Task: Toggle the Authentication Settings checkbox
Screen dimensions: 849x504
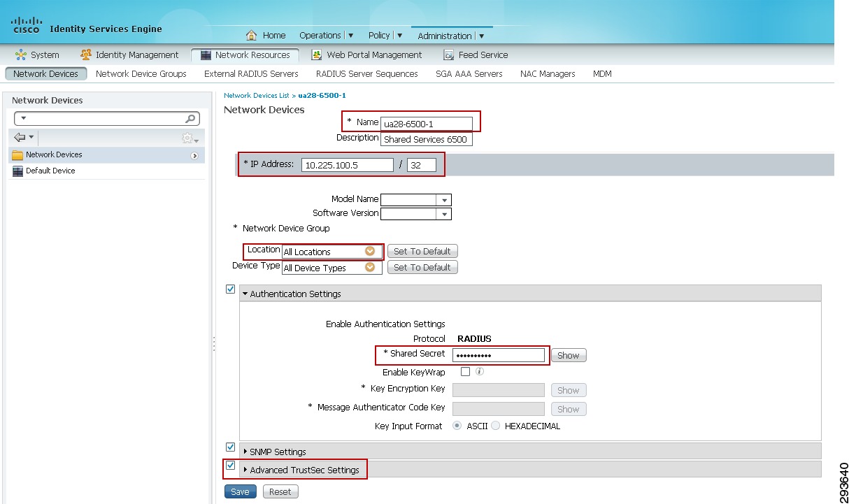Action: pyautogui.click(x=231, y=289)
